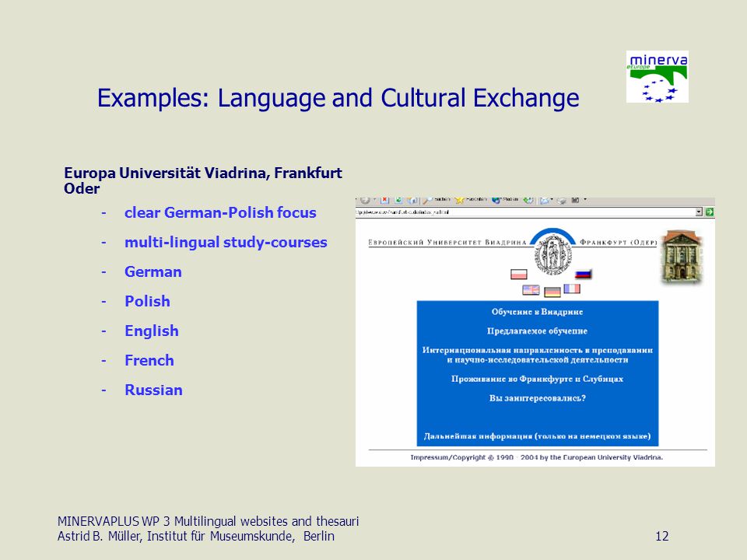This screenshot has width=747, height=560.
Task: Click bullet 'multi-lingual study-courses'
Action: pyautogui.click(x=226, y=243)
